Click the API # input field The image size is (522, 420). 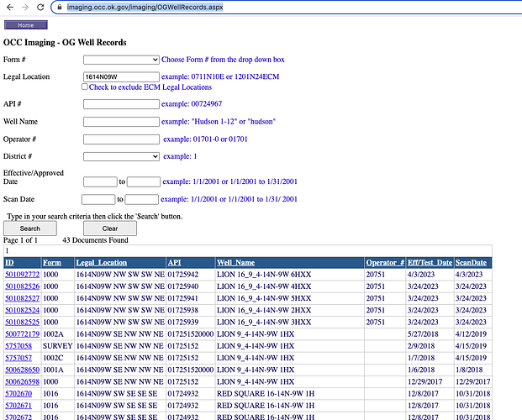(121, 104)
